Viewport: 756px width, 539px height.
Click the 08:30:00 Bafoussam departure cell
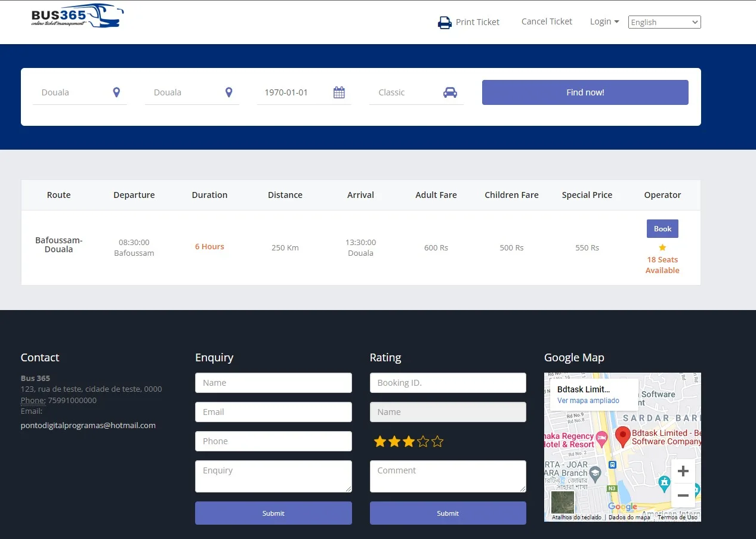[x=134, y=248]
